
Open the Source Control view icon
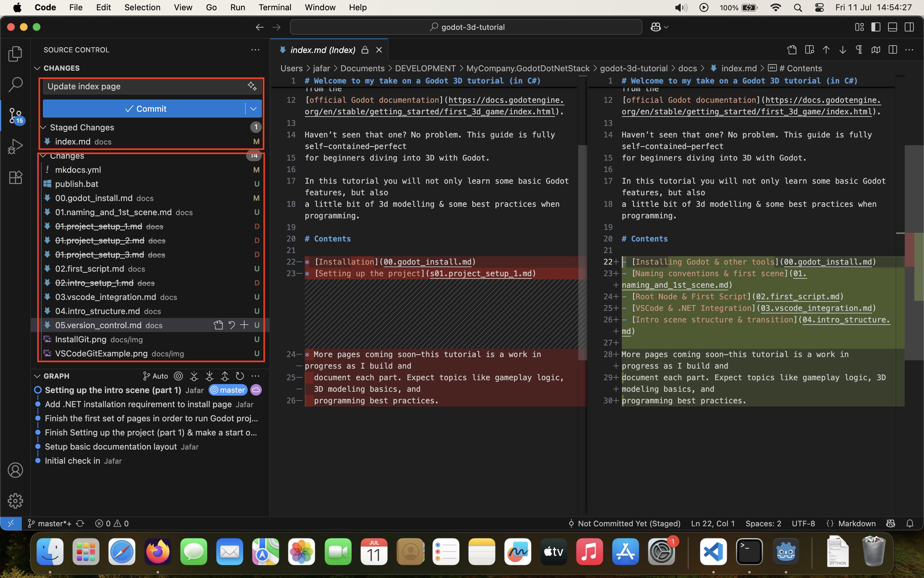[15, 116]
